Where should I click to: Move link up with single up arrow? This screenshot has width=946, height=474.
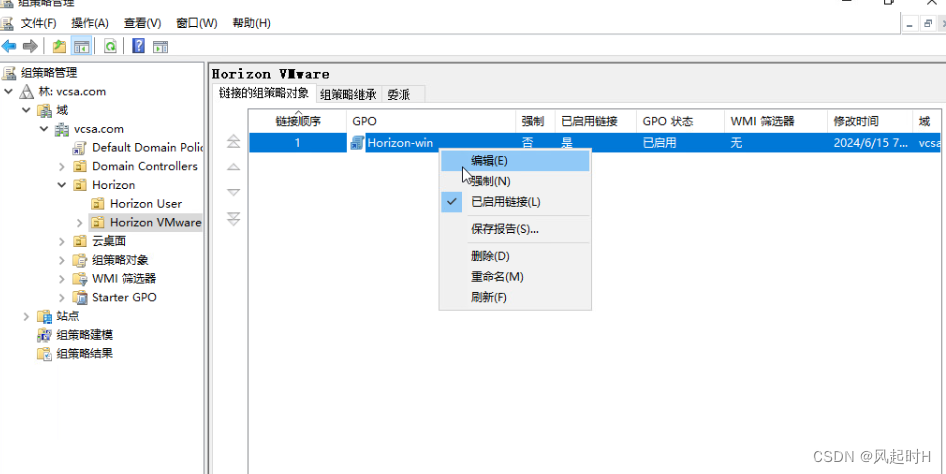(233, 167)
